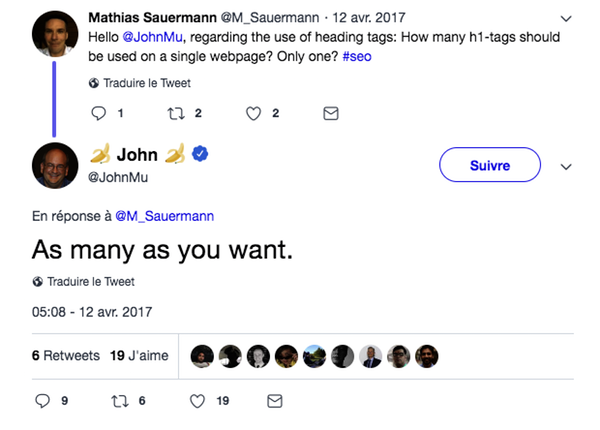Send Mathias's tweet via direct message envelope
The width and height of the screenshot is (600, 430).
(331, 114)
